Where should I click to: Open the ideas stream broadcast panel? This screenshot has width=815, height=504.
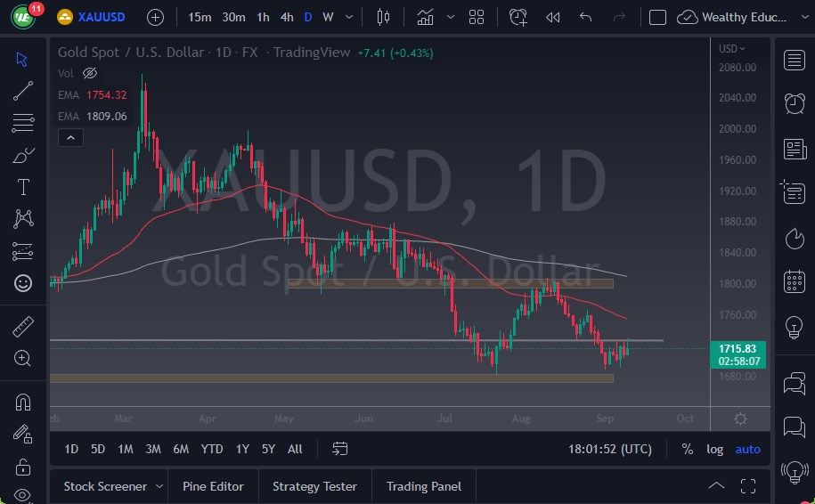795,472
